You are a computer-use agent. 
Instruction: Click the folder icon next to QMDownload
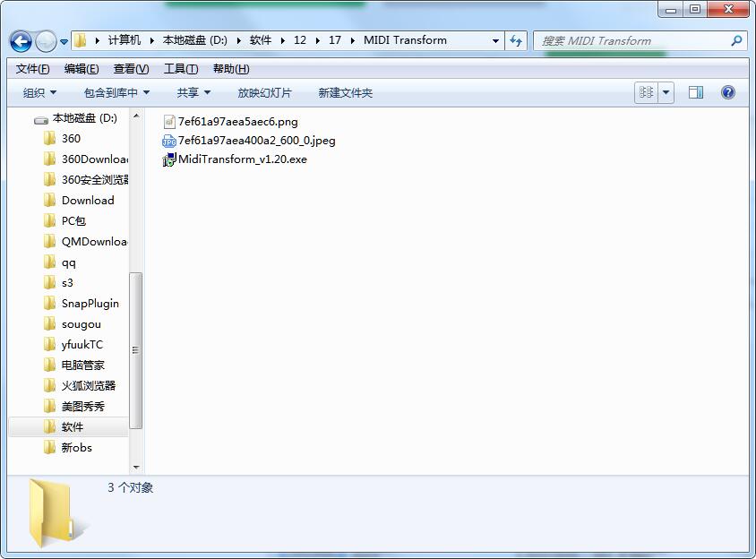[x=49, y=241]
